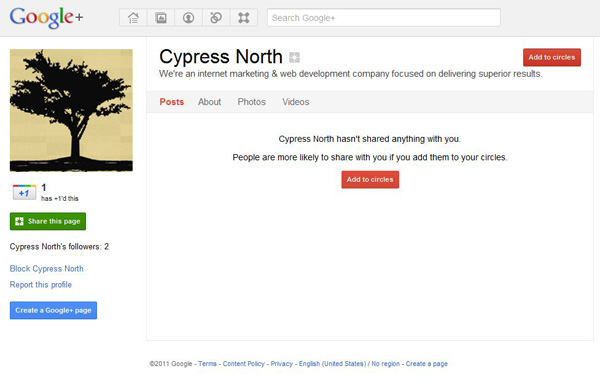Open the Privacy footer link
The width and height of the screenshot is (600, 382).
tap(282, 364)
